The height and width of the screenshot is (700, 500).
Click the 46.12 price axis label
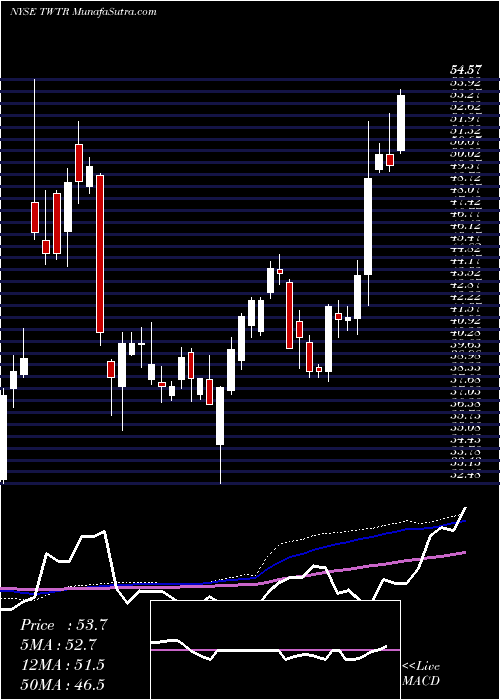coord(466,226)
